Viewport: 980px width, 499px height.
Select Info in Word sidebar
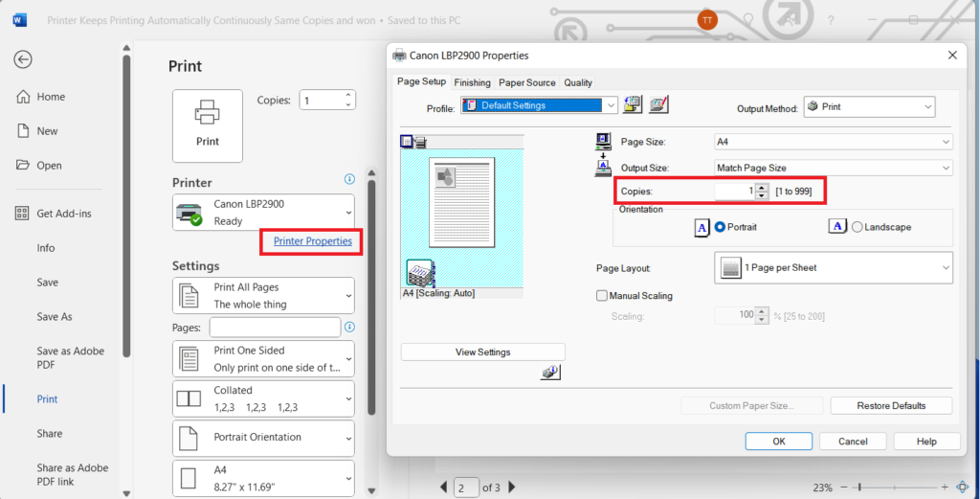(x=46, y=248)
